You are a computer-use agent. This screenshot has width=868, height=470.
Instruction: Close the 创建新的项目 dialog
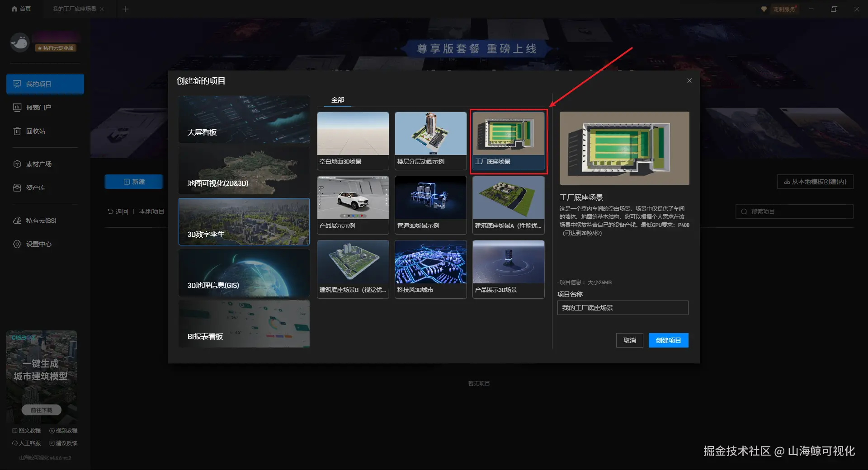tap(689, 80)
